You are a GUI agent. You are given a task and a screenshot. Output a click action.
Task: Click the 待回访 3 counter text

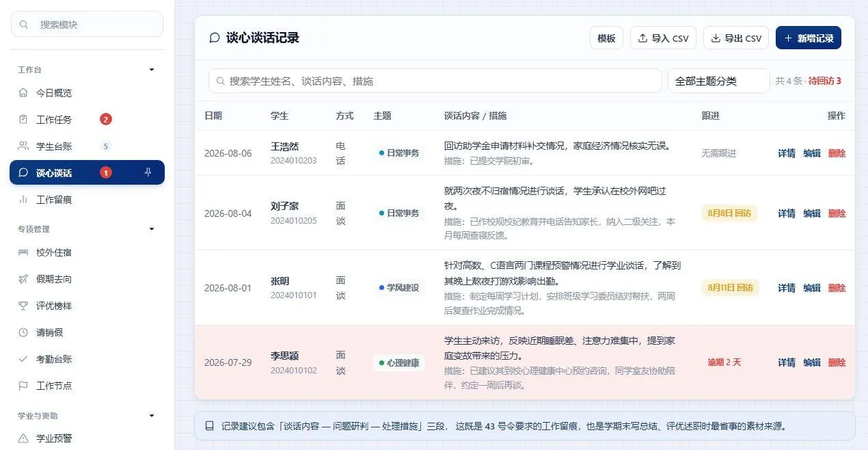(x=825, y=81)
